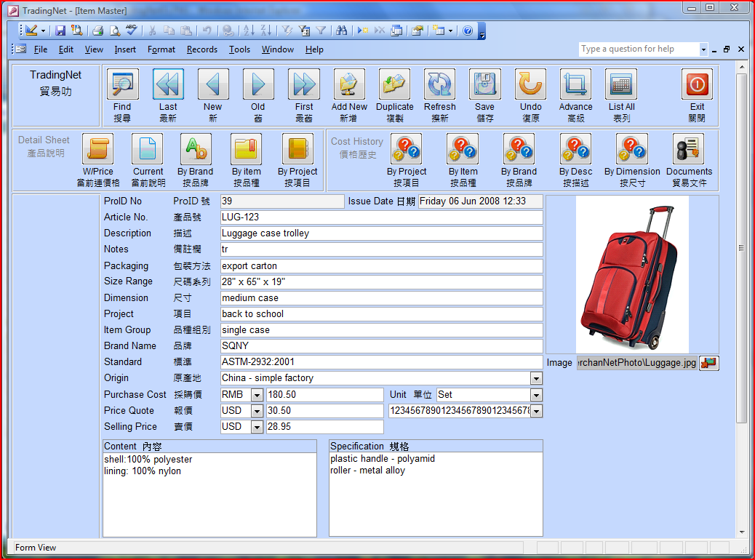The image size is (755, 560).
Task: Open trade Documents
Action: point(689,150)
